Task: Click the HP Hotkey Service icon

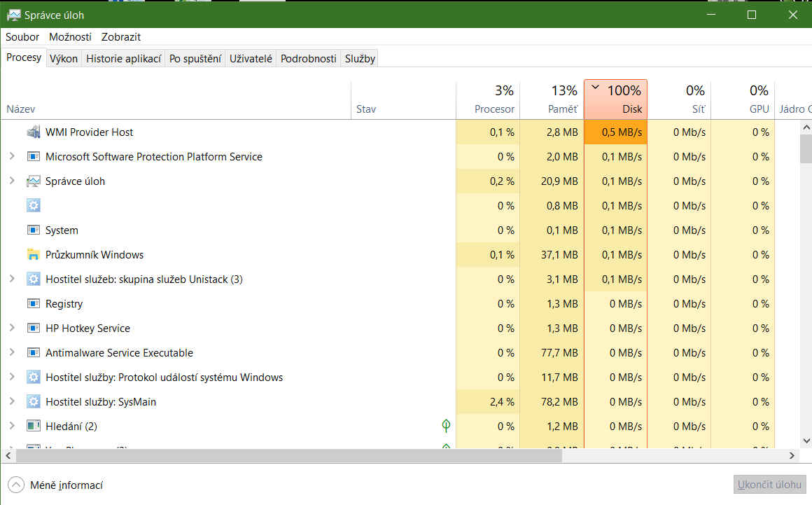Action: [33, 328]
